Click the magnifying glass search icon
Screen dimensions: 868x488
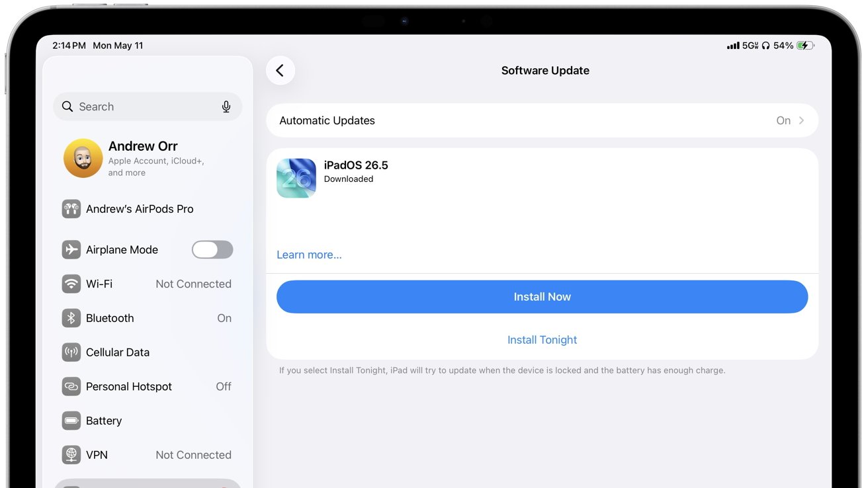67,106
